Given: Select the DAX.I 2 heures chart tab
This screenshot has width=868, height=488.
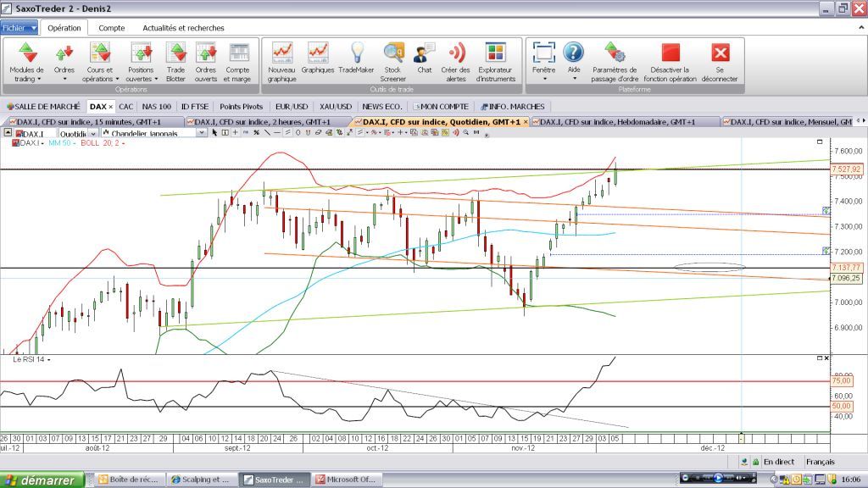Looking at the screenshot, I should pos(260,122).
